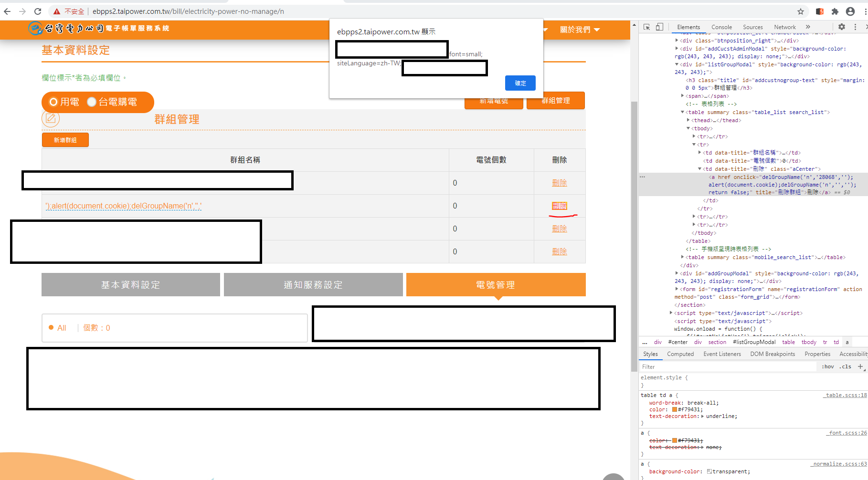Image resolution: width=868 pixels, height=480 pixels.
Task: Click the red extension icon in toolbar
Action: pos(820,11)
